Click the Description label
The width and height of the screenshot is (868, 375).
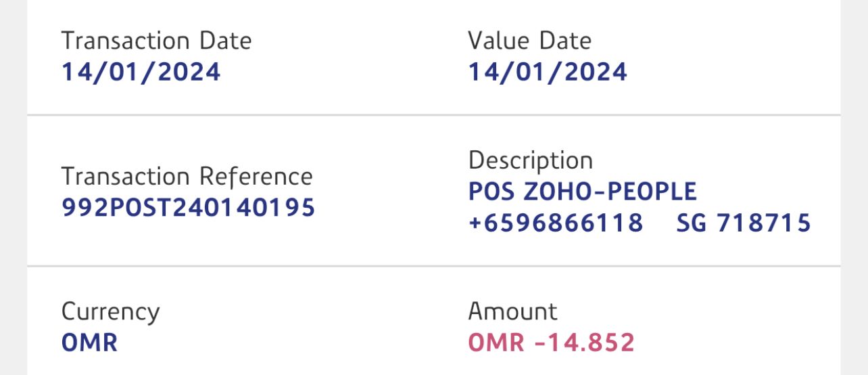(530, 161)
